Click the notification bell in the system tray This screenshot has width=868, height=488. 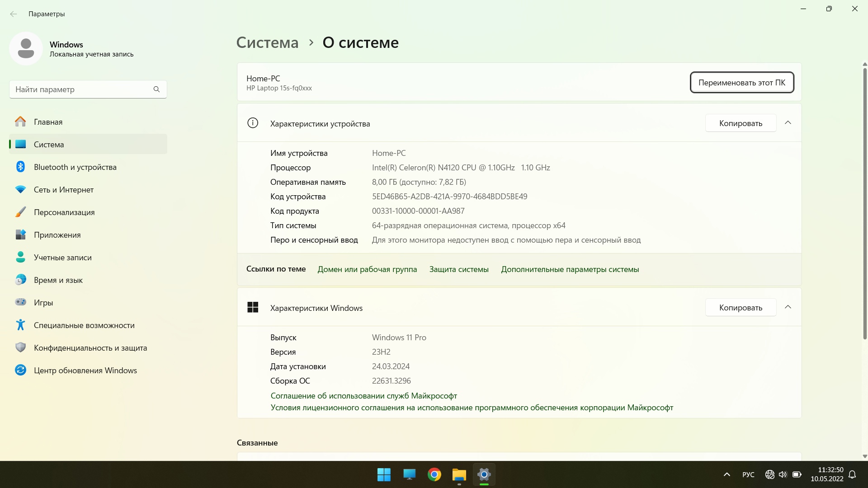click(852, 474)
